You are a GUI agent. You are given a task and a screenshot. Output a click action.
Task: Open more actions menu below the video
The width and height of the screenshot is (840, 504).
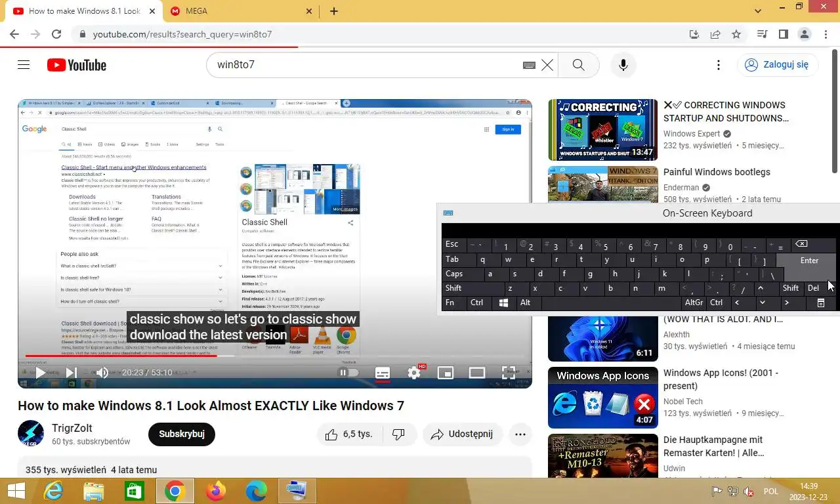pos(520,434)
